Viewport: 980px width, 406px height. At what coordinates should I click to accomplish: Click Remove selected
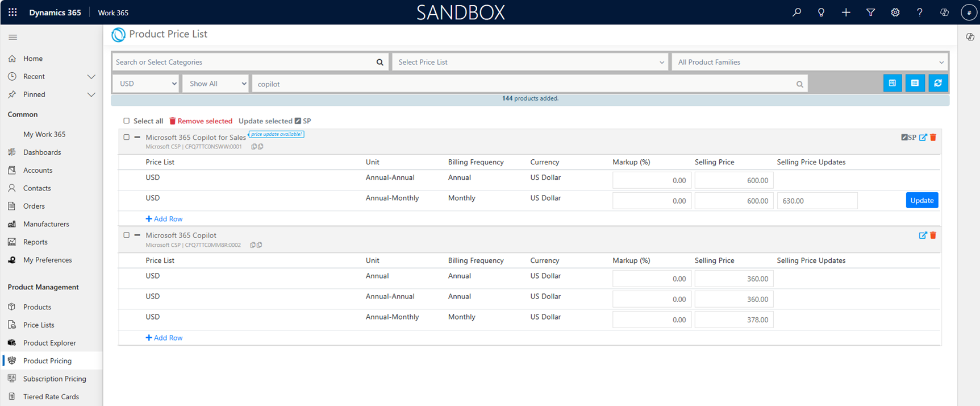[x=201, y=121]
